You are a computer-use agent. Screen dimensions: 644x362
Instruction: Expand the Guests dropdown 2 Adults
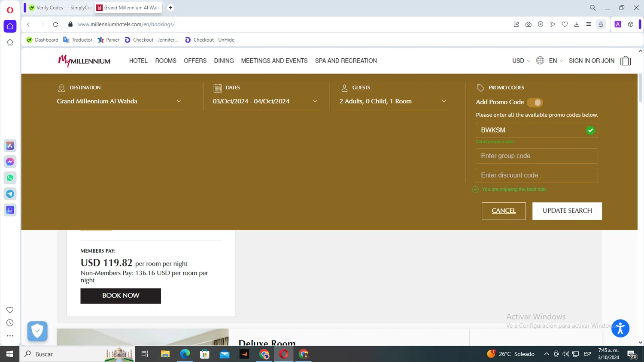pos(394,102)
